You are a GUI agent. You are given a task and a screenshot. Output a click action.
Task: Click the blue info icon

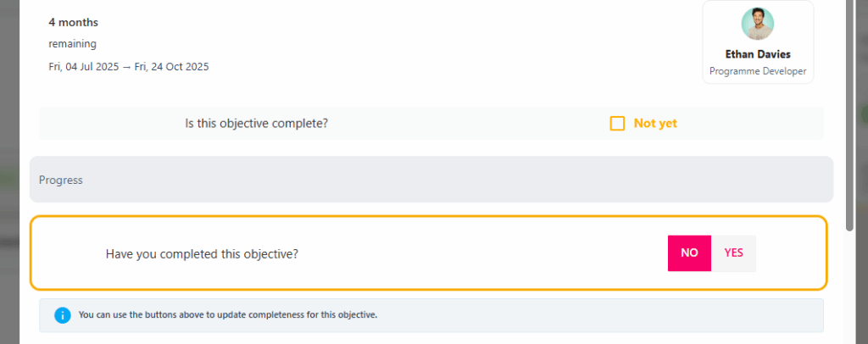tap(63, 315)
